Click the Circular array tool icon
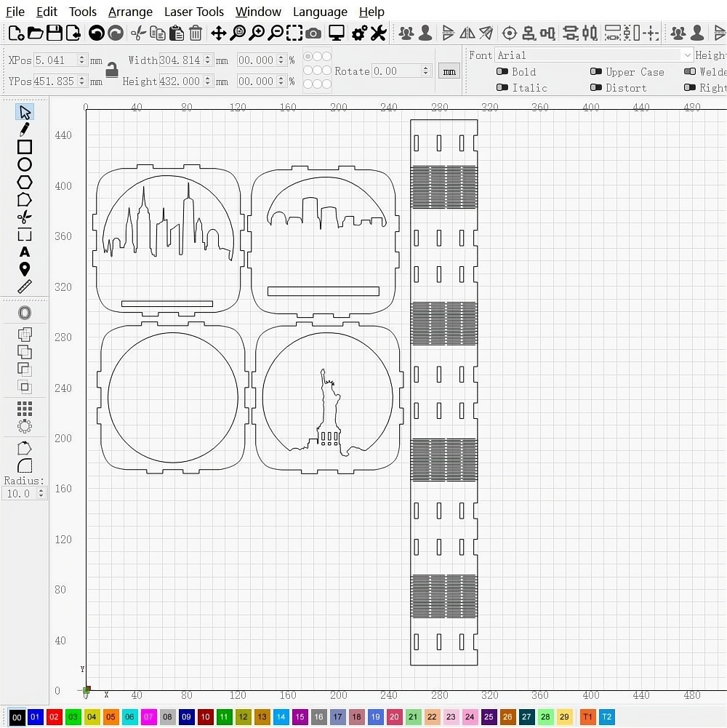727x728 pixels. coord(25,425)
